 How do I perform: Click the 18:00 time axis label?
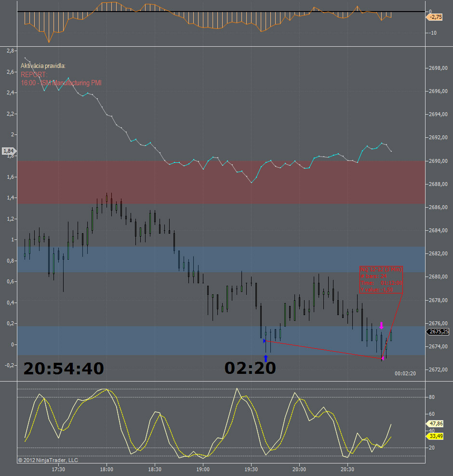click(x=107, y=469)
